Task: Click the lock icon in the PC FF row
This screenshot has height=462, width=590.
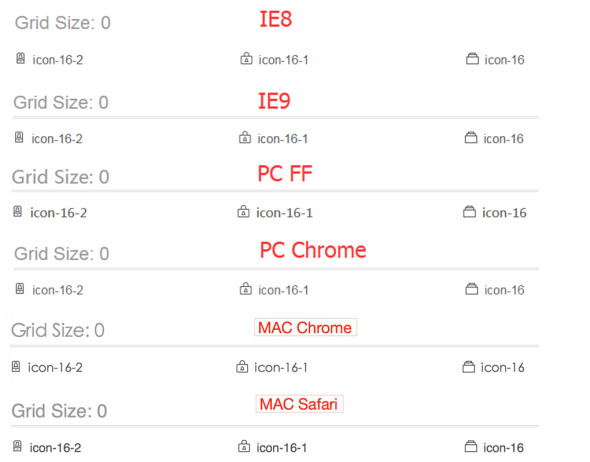Action: 243,211
